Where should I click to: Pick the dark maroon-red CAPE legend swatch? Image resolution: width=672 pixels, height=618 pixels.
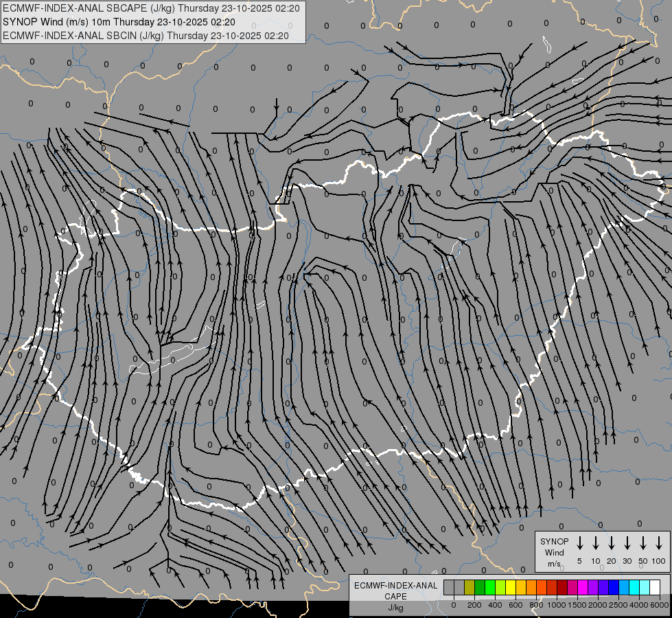pyautogui.click(x=562, y=587)
